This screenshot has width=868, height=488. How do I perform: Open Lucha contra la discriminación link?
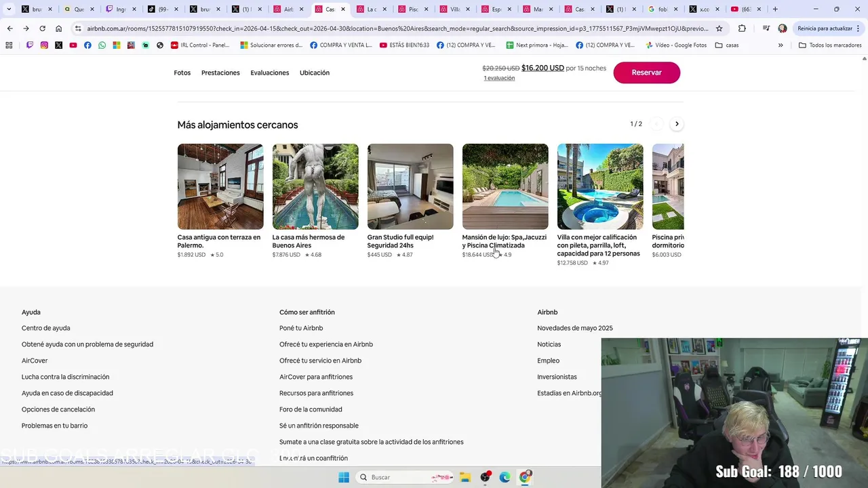[x=65, y=377]
